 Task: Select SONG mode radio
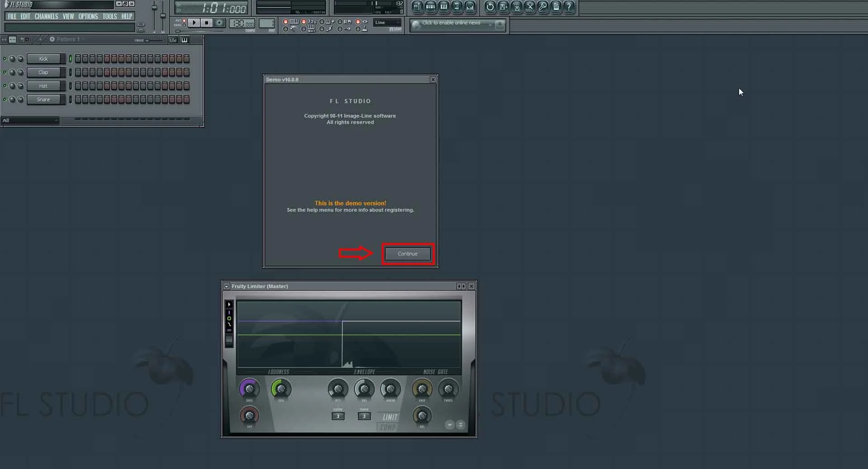coord(184,25)
